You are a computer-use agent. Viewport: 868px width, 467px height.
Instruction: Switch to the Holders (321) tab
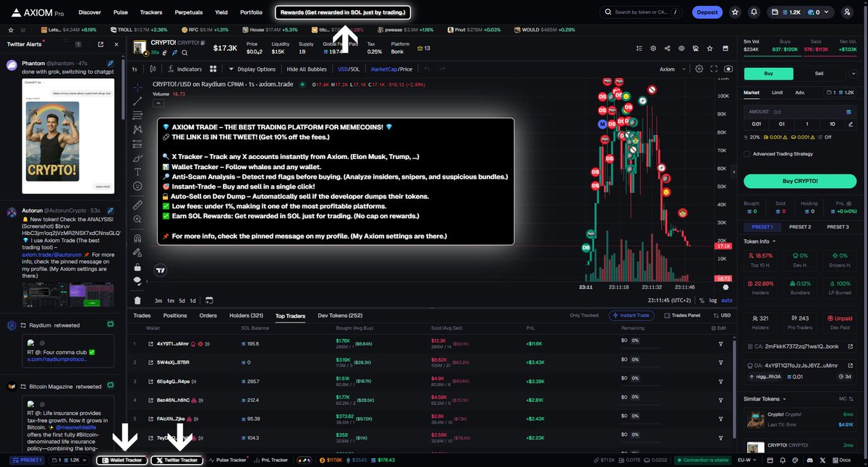pyautogui.click(x=247, y=315)
